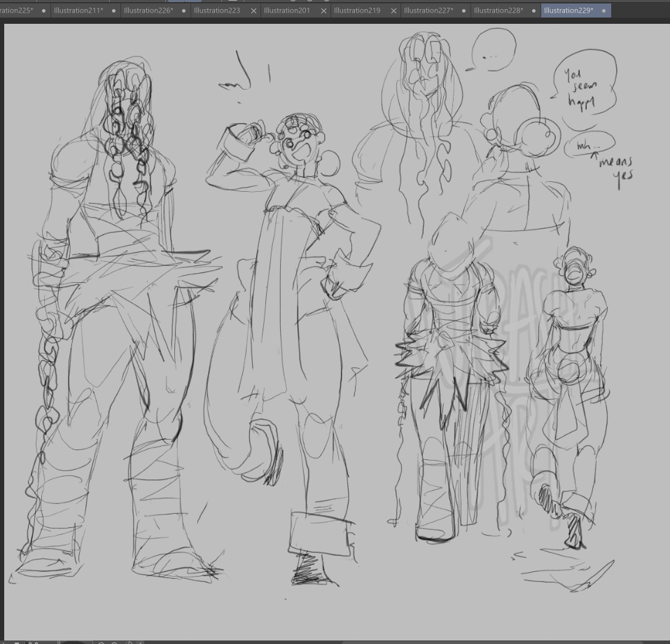The width and height of the screenshot is (670, 644).
Task: Switch to the Illustration228 tab
Action: tap(498, 10)
